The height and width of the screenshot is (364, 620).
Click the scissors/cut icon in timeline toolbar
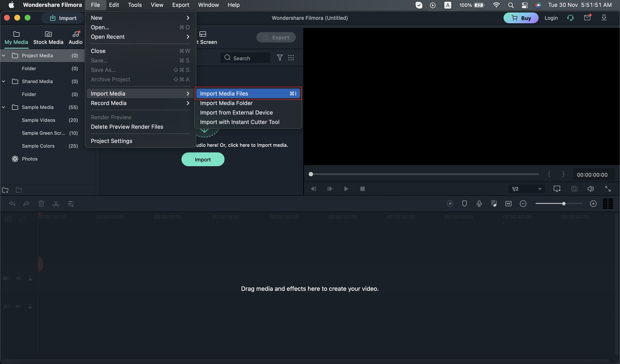[x=56, y=204]
